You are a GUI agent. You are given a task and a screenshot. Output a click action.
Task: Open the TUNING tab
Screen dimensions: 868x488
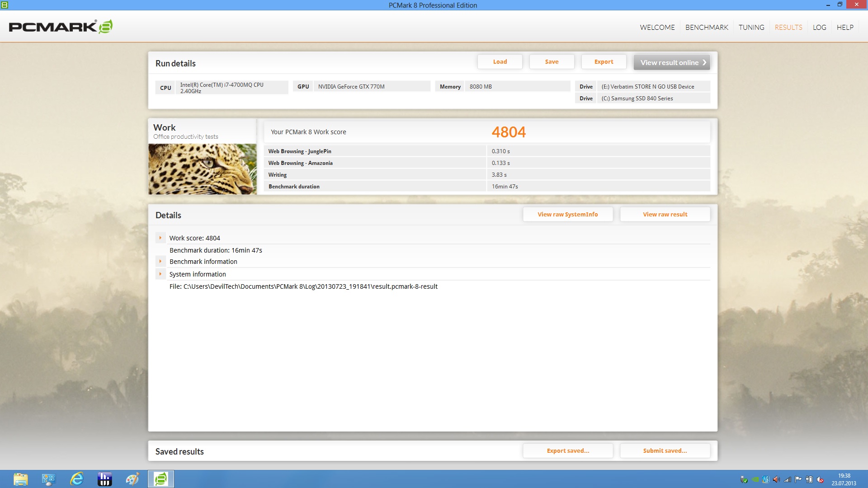click(751, 27)
